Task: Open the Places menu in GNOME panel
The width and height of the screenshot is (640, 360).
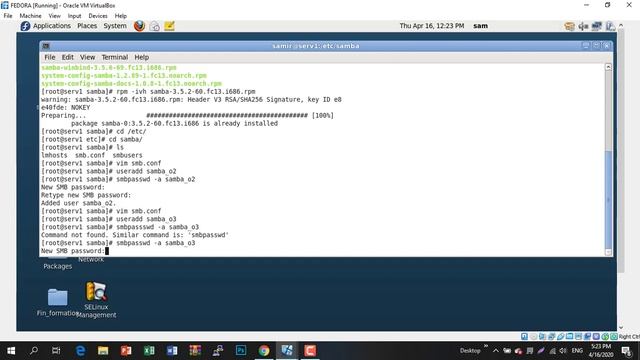Action: pyautogui.click(x=87, y=26)
